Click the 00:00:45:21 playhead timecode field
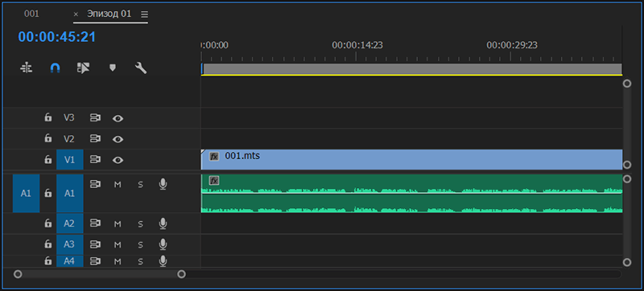644x291 pixels. pos(56,37)
